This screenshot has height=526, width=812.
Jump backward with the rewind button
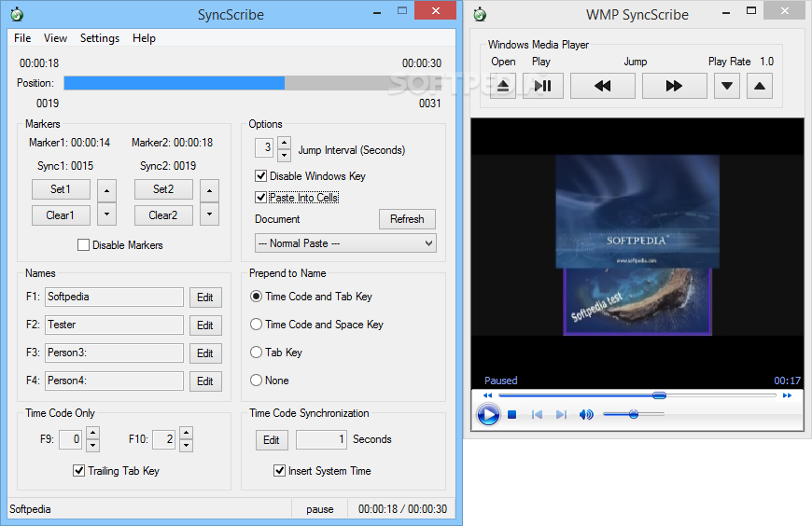point(602,86)
